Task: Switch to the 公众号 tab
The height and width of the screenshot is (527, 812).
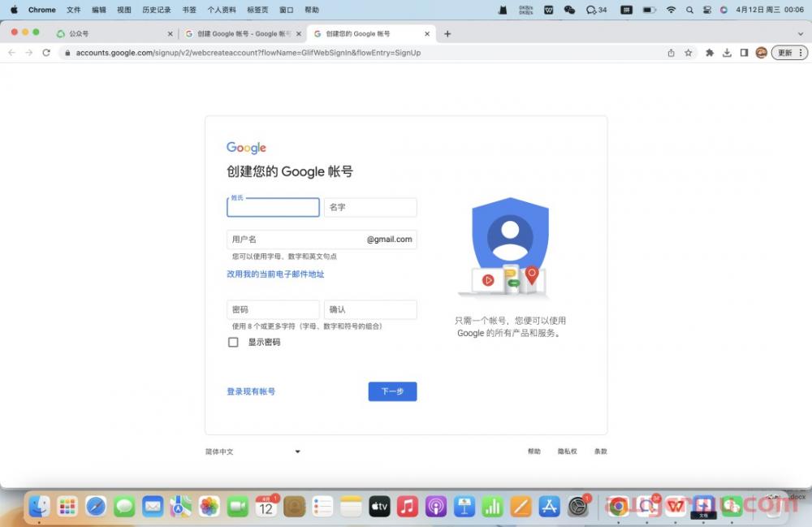Action: pos(114,33)
